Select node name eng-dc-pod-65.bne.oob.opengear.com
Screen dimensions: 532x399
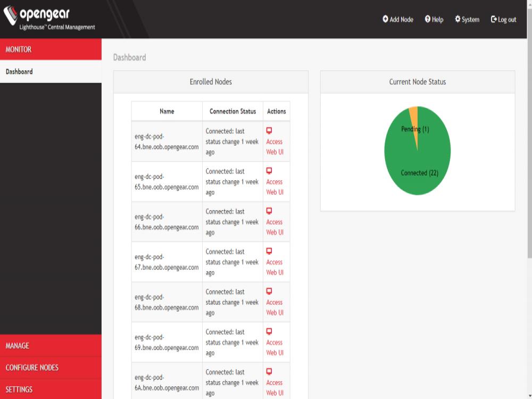[x=167, y=182]
